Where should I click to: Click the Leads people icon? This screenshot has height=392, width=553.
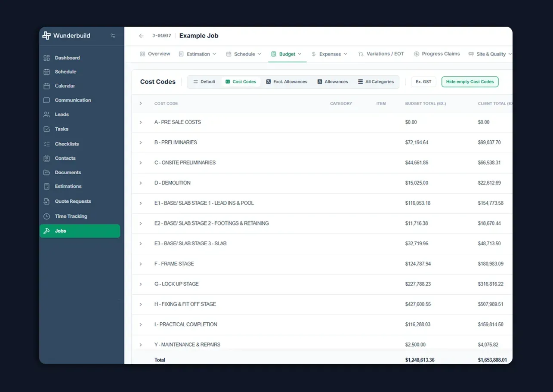(46, 114)
